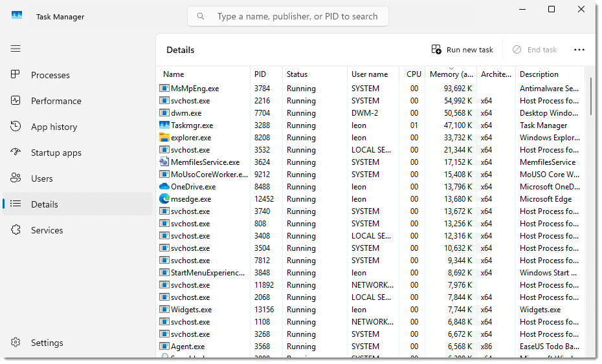Click the Run new task icon

tap(436, 50)
